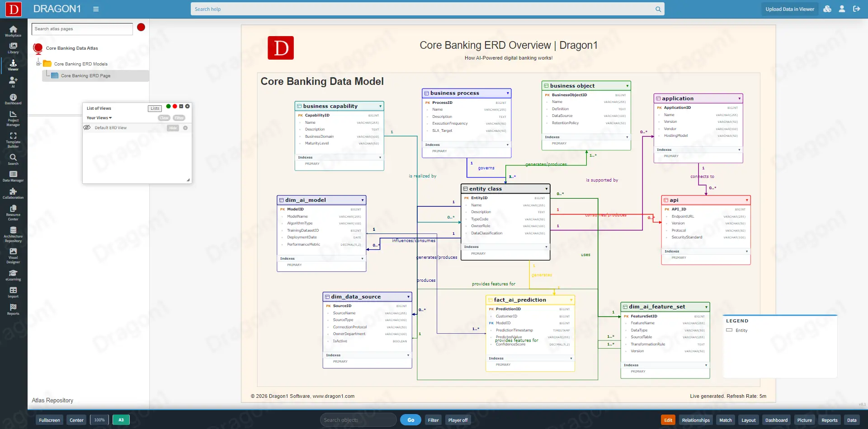The height and width of the screenshot is (429, 868).
Task: Open the business object entity dropdown arrow
Action: [x=627, y=86]
